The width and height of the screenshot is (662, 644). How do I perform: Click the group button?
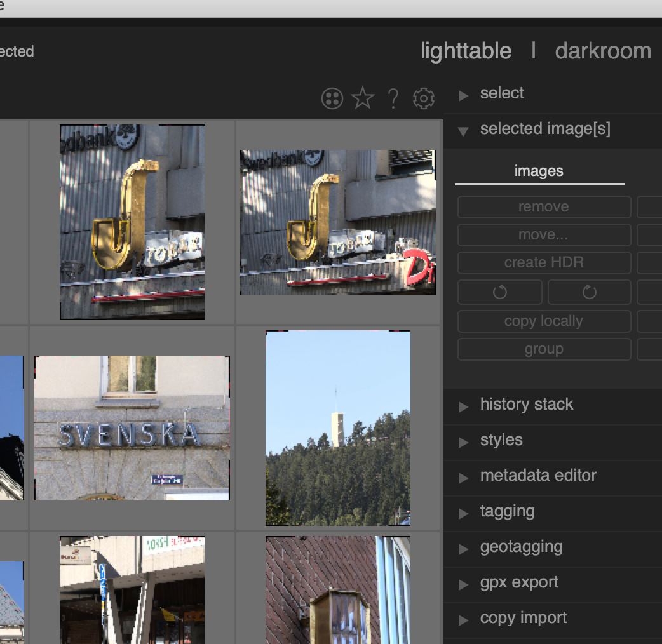click(544, 349)
